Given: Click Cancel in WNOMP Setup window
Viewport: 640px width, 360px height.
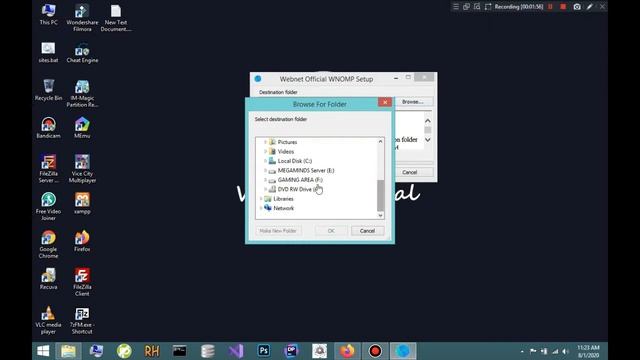Looking at the screenshot, I should [409, 172].
